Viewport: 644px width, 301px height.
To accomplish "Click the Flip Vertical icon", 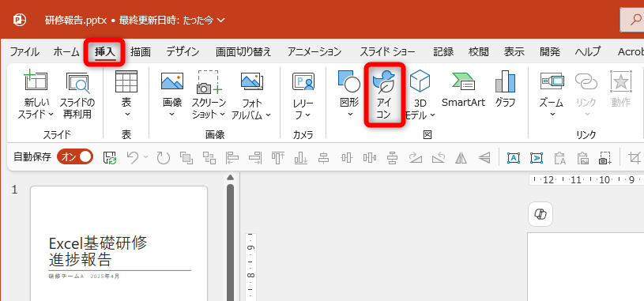I will (484, 157).
